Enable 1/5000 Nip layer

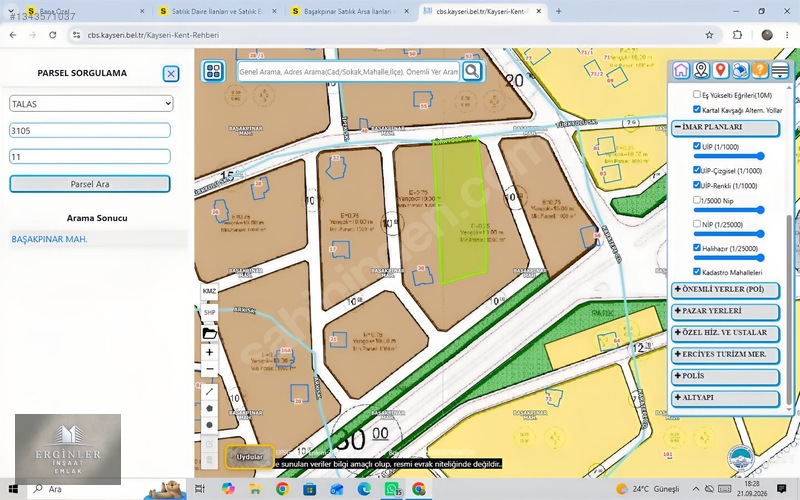coord(696,199)
